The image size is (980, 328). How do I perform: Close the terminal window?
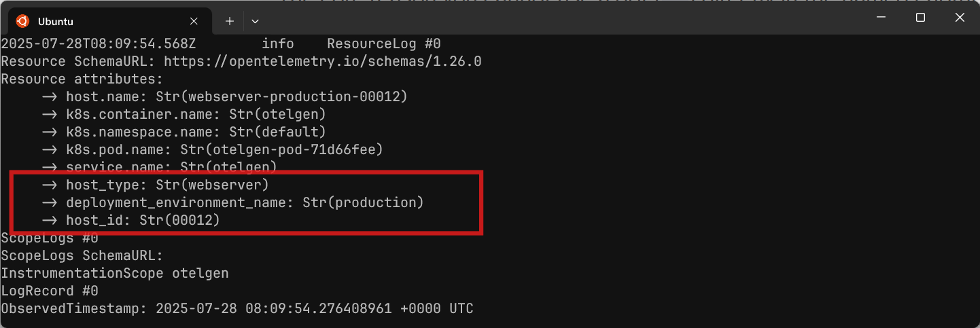960,18
